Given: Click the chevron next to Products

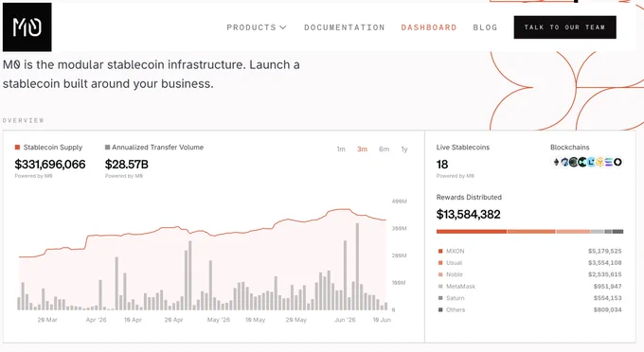Looking at the screenshot, I should (x=282, y=27).
